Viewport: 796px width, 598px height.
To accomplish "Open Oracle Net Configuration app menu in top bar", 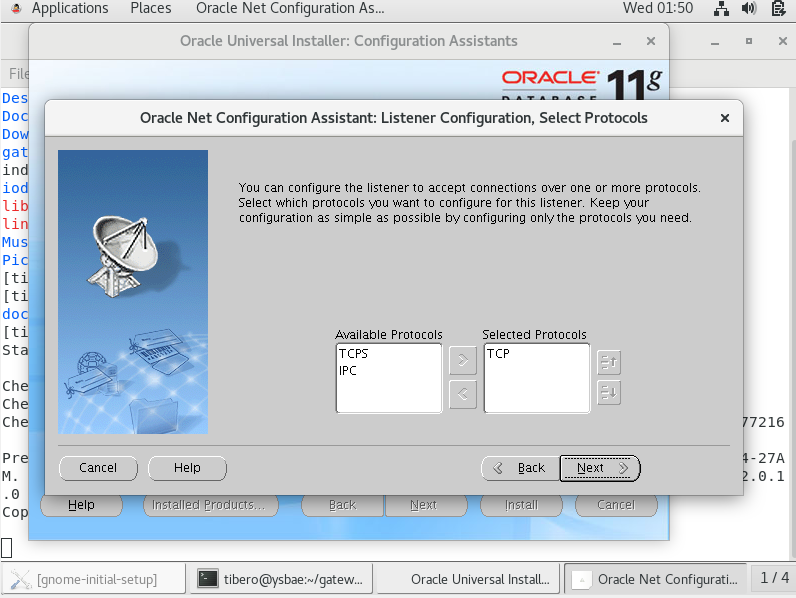I will coord(290,8).
